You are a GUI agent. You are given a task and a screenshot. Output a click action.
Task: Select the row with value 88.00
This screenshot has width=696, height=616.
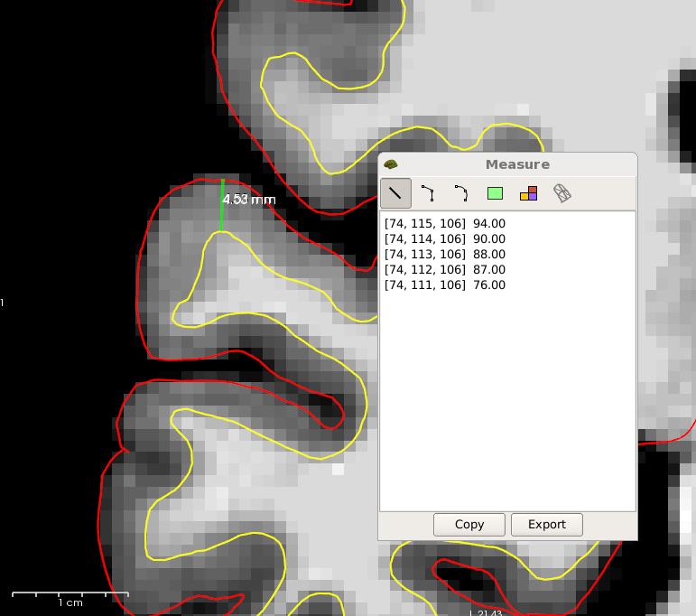click(444, 255)
